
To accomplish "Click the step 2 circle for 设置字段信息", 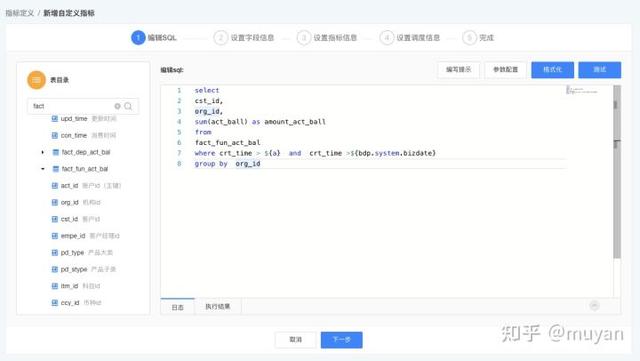I will tap(221, 38).
